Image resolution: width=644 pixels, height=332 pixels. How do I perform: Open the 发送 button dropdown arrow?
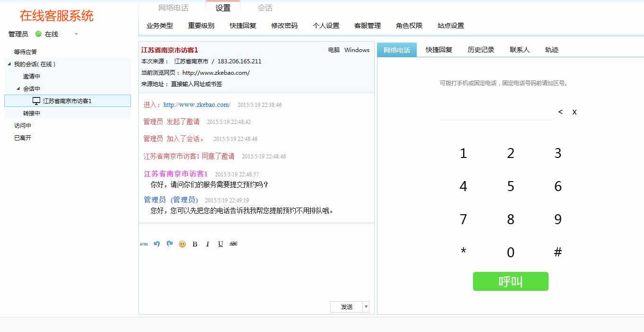click(366, 306)
